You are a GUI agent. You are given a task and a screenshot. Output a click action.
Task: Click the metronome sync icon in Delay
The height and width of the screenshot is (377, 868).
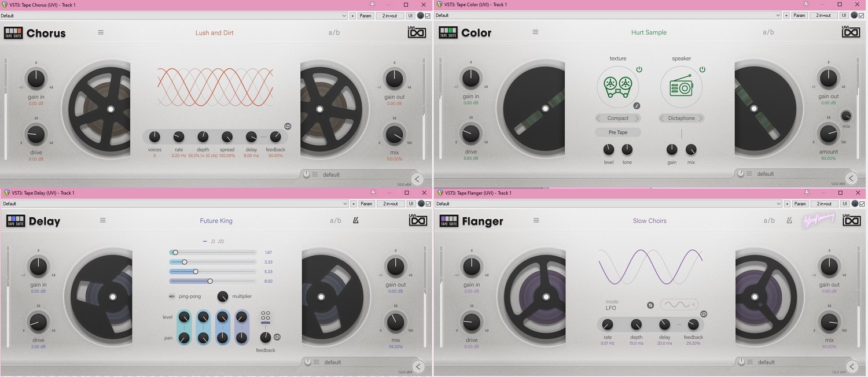pos(356,220)
